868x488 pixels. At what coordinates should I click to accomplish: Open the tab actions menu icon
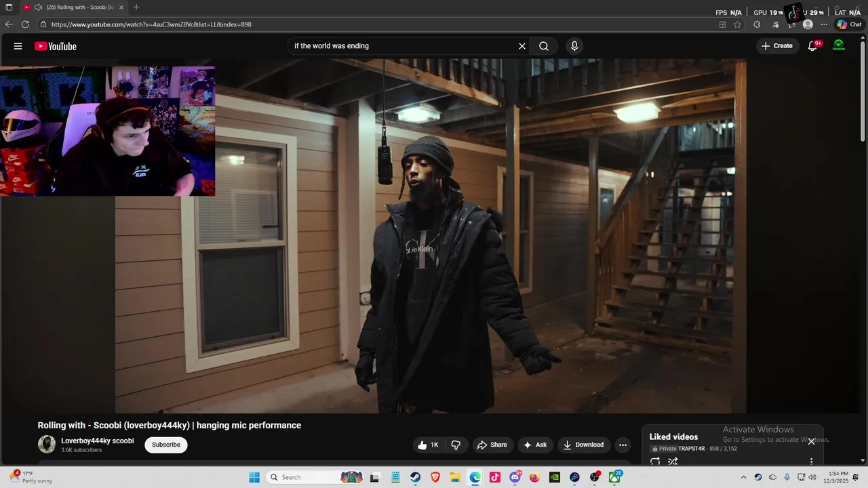click(x=9, y=7)
